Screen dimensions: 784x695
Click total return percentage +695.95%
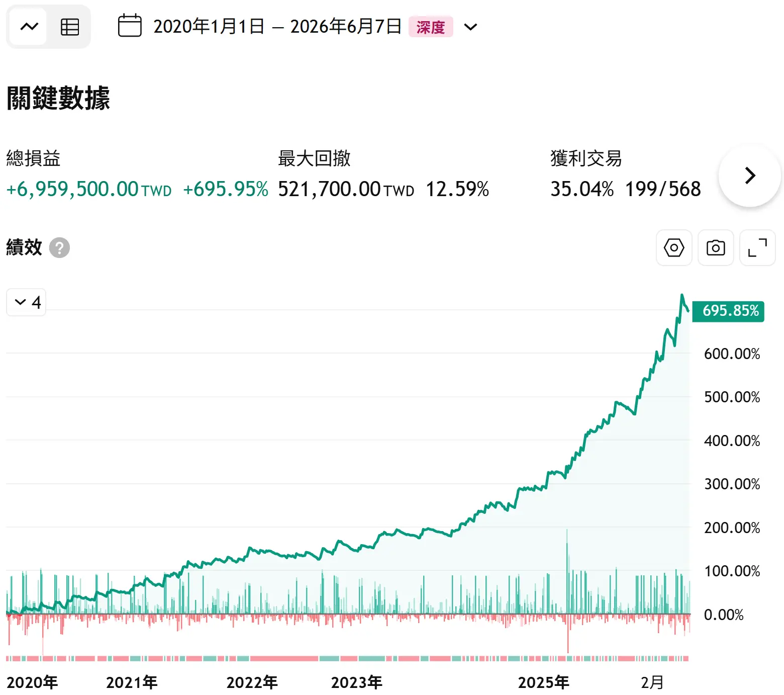[226, 190]
